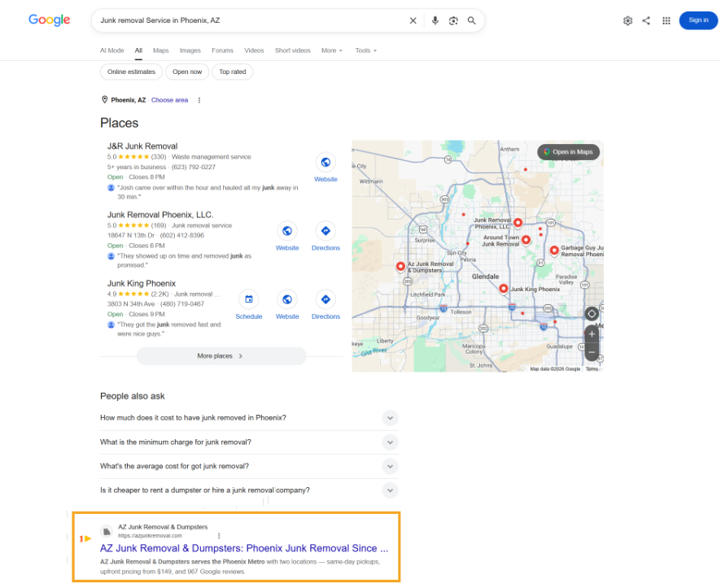This screenshot has height=588, width=721.
Task: Click the Sign in button
Action: pyautogui.click(x=698, y=20)
